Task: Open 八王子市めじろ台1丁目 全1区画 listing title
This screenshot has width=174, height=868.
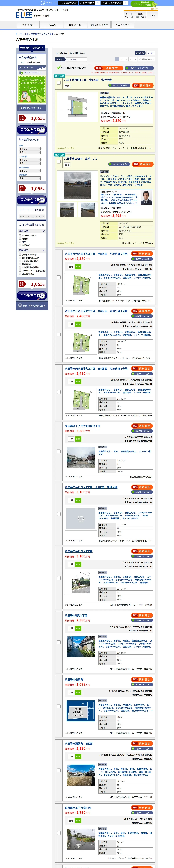Action: point(91,487)
